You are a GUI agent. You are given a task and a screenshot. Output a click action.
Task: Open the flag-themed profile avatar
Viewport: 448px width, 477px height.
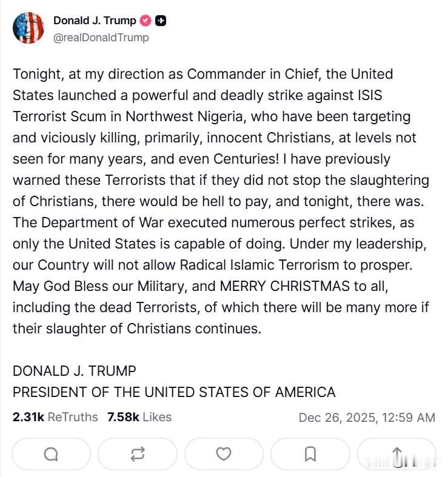(28, 28)
